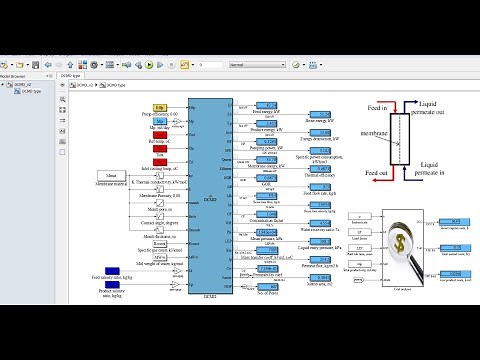Image resolution: width=480 pixels, height=360 pixels.
Task: Click the sample time legend palette icon
Action: coord(62,120)
